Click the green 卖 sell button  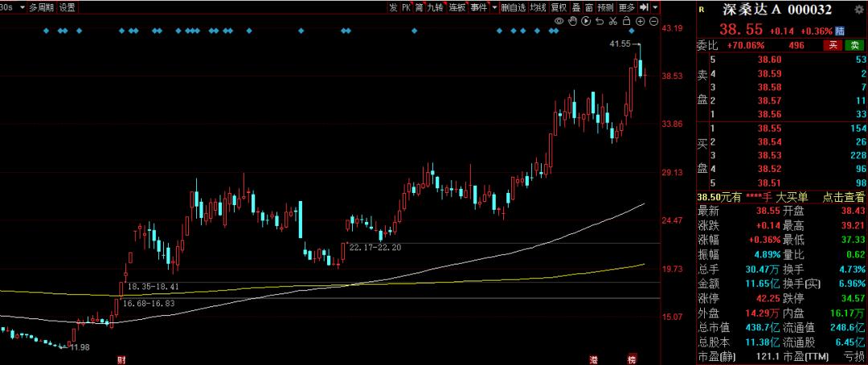point(855,46)
